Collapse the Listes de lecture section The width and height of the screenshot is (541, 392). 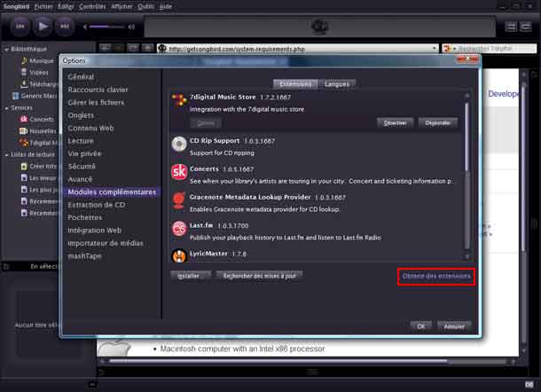6,155
